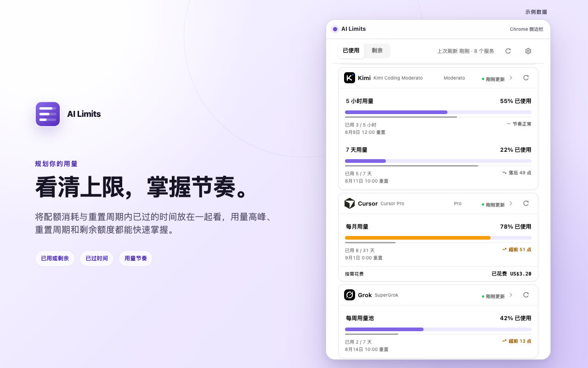The width and height of the screenshot is (588, 368).
Task: Click the Cursor service logo
Action: [x=350, y=203]
